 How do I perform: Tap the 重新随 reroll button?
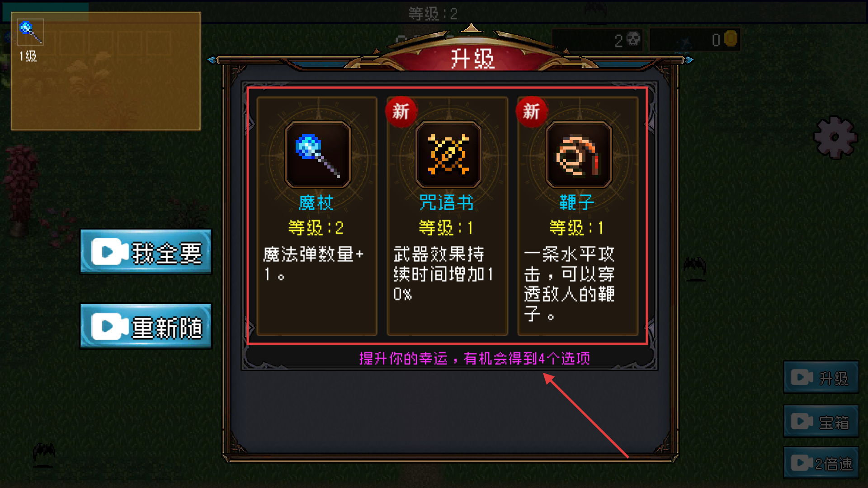pos(146,326)
